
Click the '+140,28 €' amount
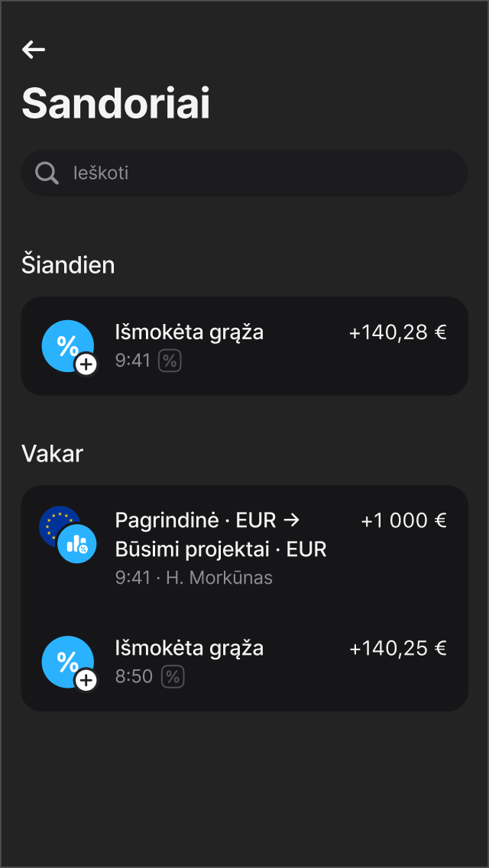397,332
